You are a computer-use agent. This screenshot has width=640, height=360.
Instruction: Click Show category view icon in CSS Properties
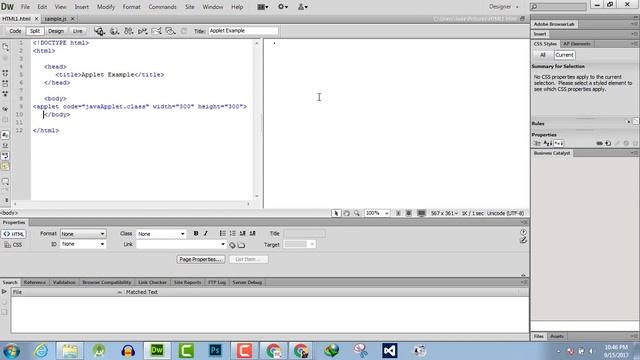pos(537,143)
